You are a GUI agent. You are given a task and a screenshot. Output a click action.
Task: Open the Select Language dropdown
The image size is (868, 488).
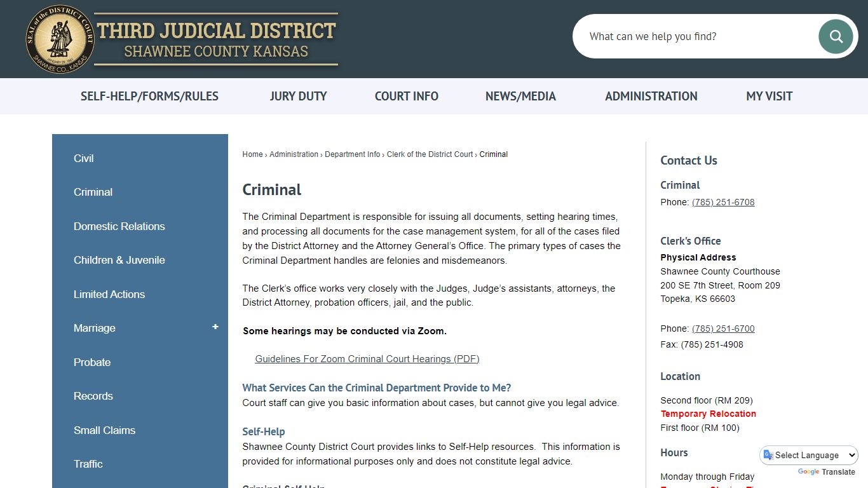pyautogui.click(x=810, y=455)
